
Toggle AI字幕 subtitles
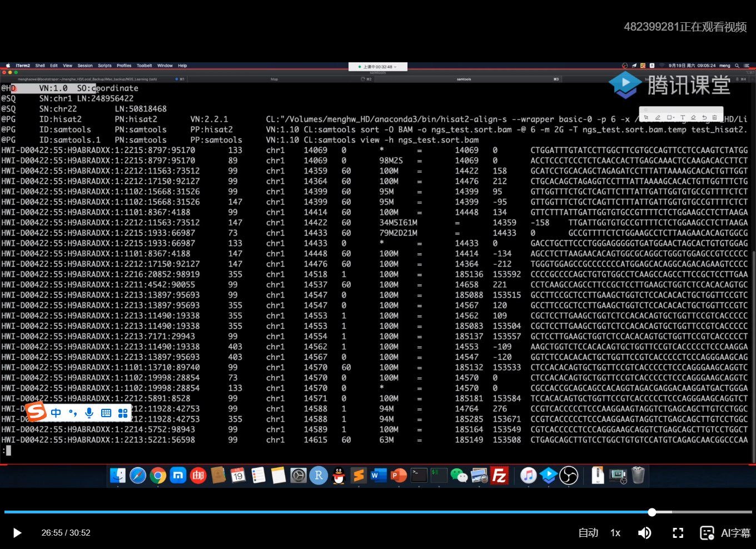coord(725,533)
